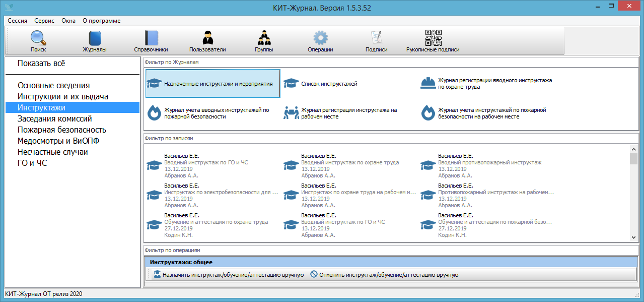
Task: Click records list scrollbar down arrow
Action: coord(633,237)
